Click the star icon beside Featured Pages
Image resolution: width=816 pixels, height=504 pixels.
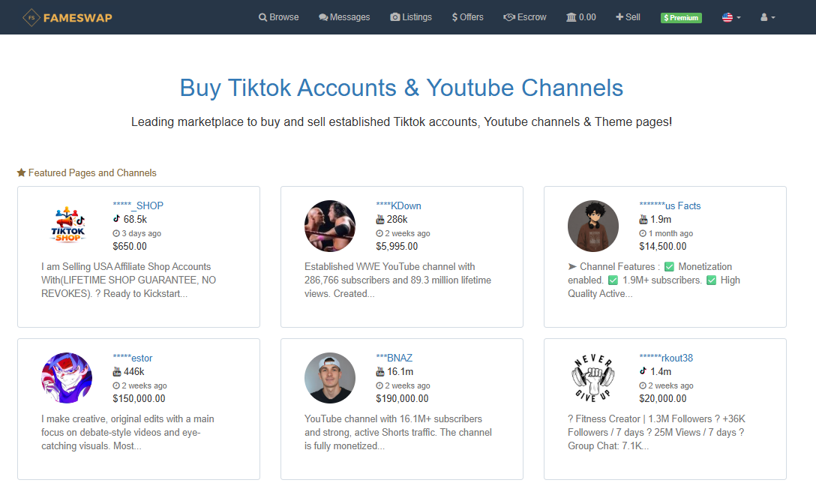pos(21,172)
